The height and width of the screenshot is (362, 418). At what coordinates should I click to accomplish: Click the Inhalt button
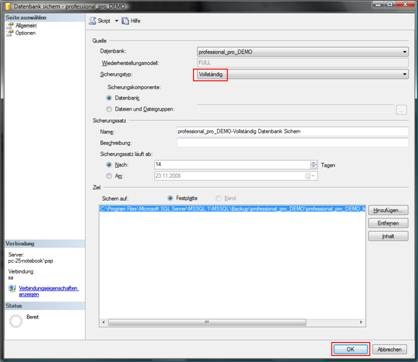click(388, 236)
